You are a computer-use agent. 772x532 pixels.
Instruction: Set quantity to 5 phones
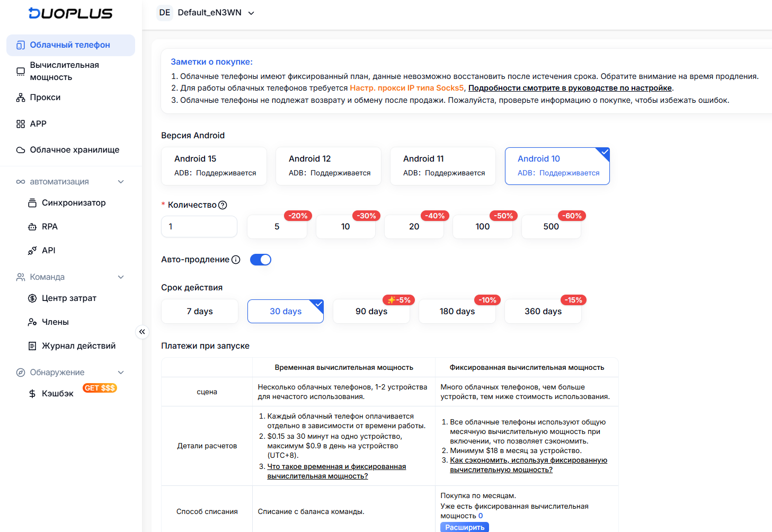pyautogui.click(x=277, y=227)
